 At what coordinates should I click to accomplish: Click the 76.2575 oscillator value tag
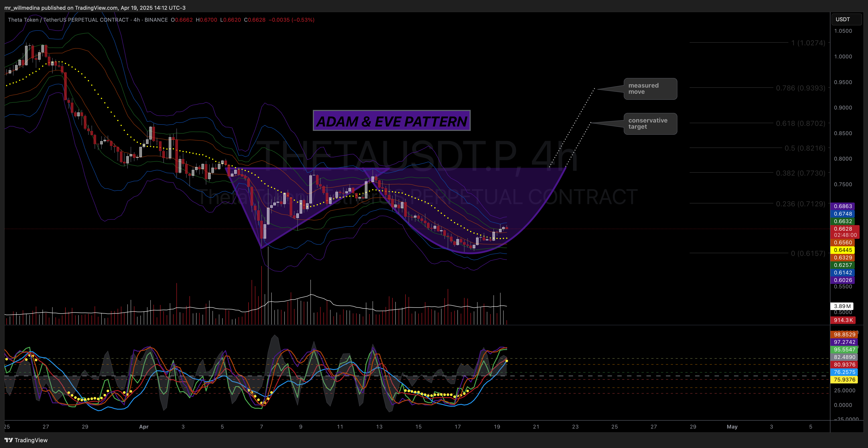click(x=844, y=372)
